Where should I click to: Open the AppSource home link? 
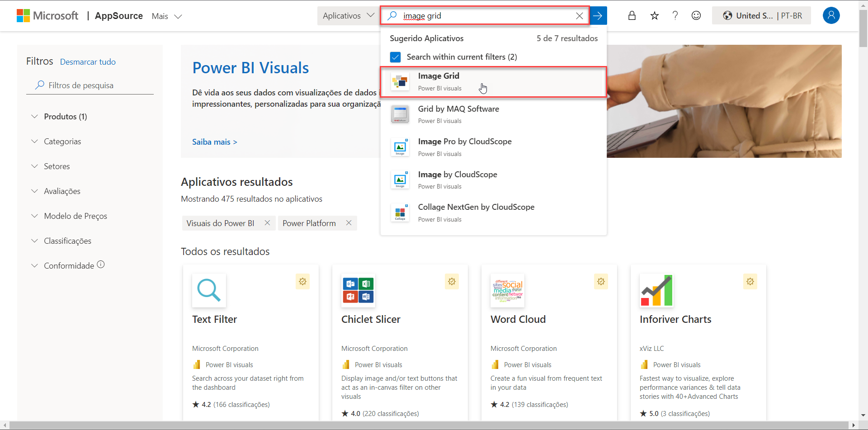[119, 16]
